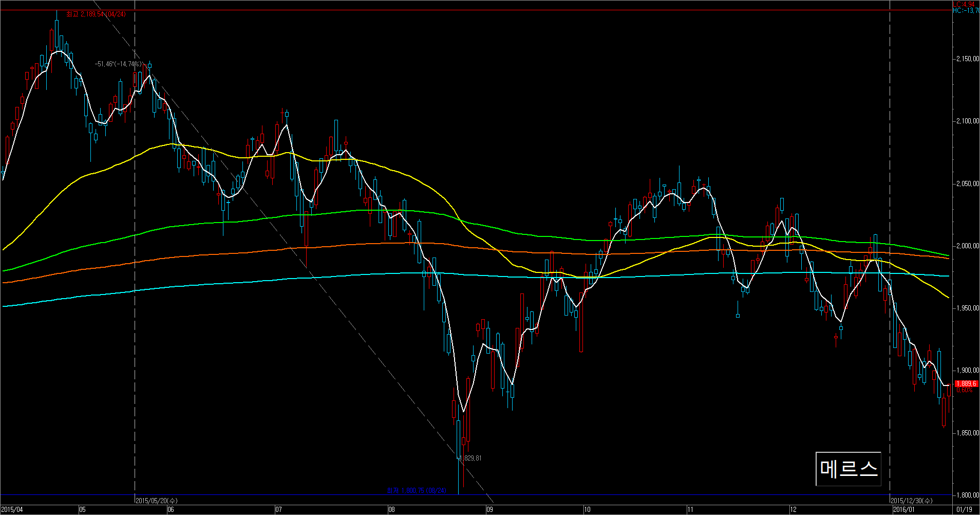Click the '10' month axis label
The width and height of the screenshot is (980, 515).
tap(588, 510)
